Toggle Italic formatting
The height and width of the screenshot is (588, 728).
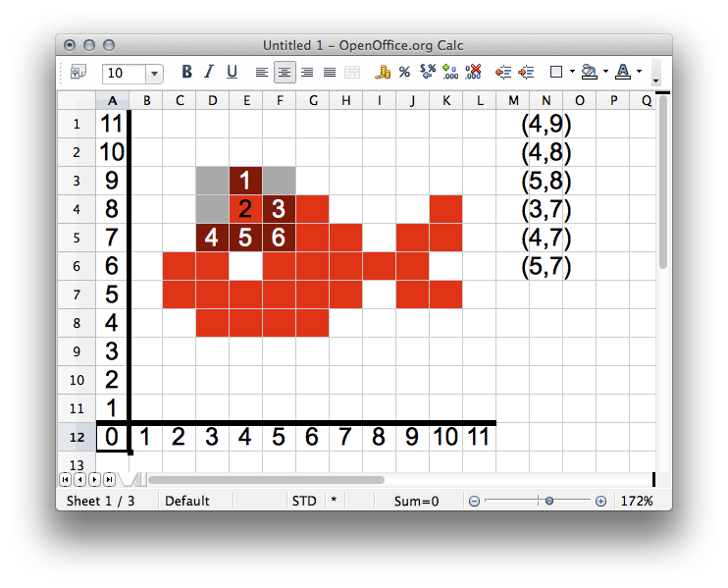click(209, 72)
